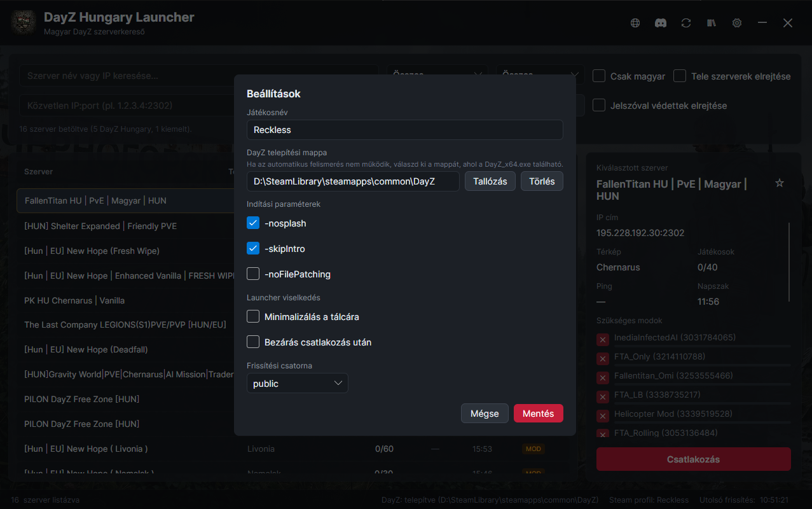Click red X next to Helicopter Mod
The height and width of the screenshot is (509, 812).
click(602, 417)
